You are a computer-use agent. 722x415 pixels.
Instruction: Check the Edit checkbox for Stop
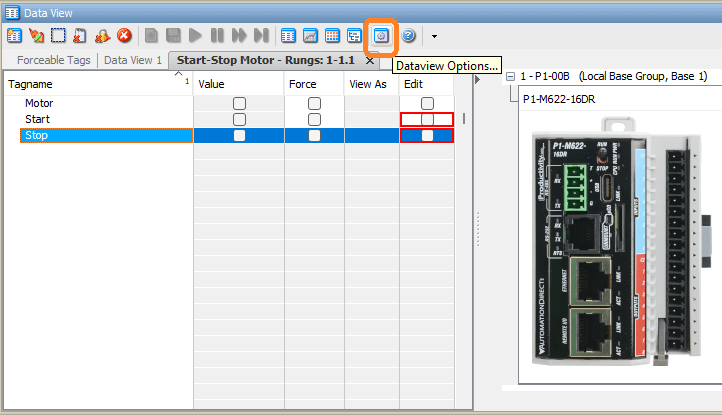coord(427,136)
